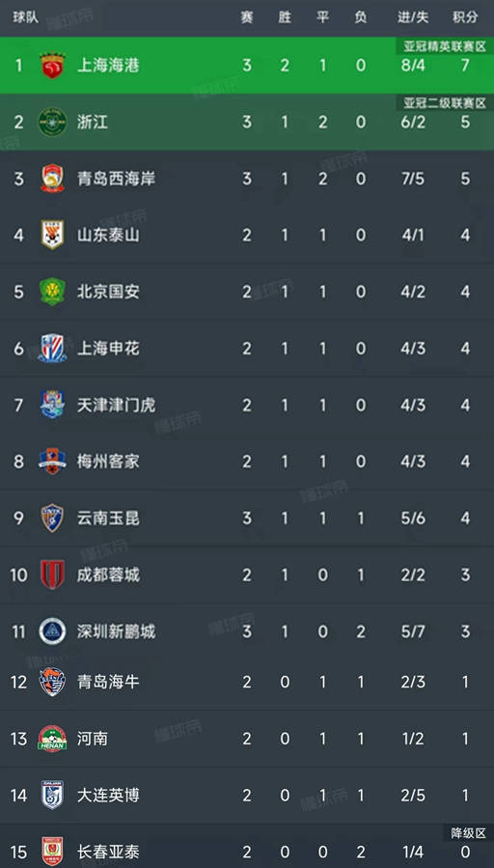Click the 大连英博 team name
Viewport: 494px width, 868px height.
coord(108,796)
